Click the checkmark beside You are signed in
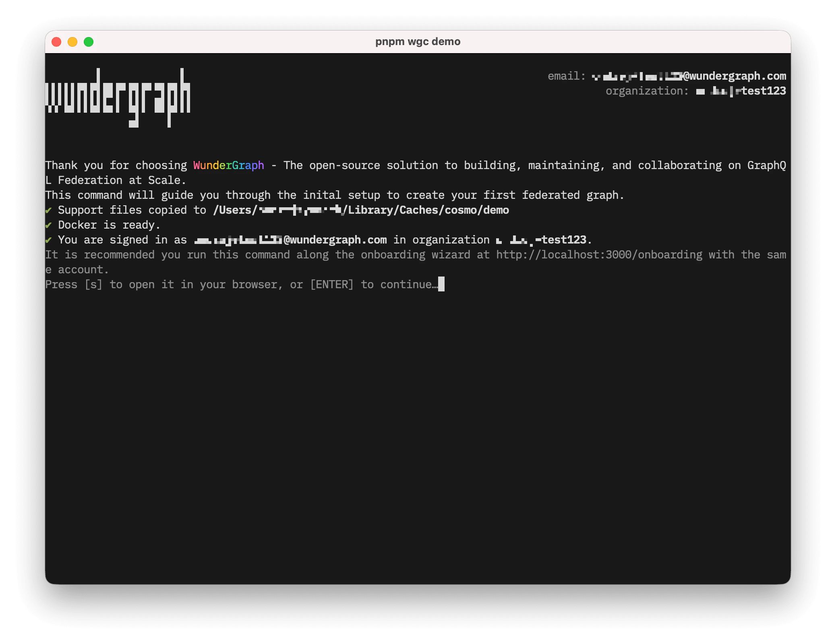The height and width of the screenshot is (644, 836). [x=49, y=239]
